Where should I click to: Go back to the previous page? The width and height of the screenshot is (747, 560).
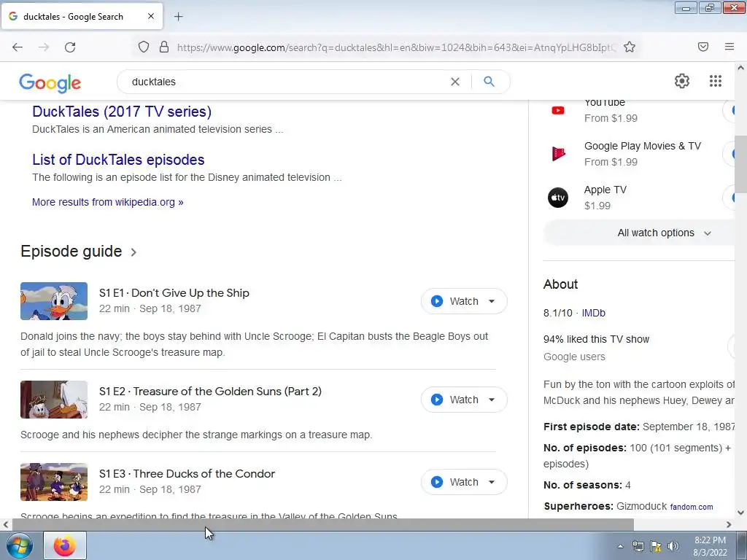point(18,47)
